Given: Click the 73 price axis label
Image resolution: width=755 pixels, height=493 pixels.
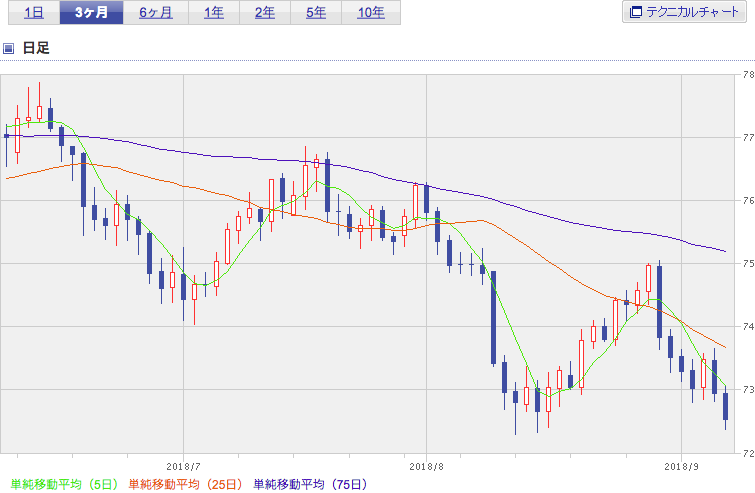Looking at the screenshot, I should coord(748,389).
